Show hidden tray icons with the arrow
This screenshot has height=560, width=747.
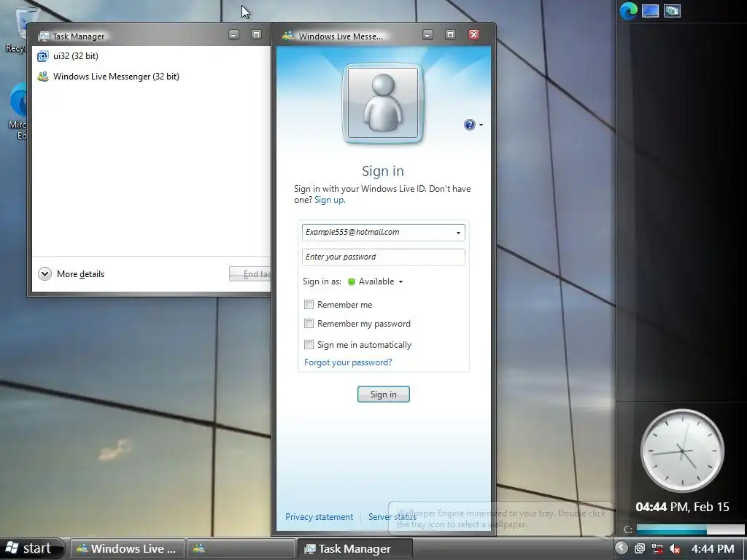point(622,548)
